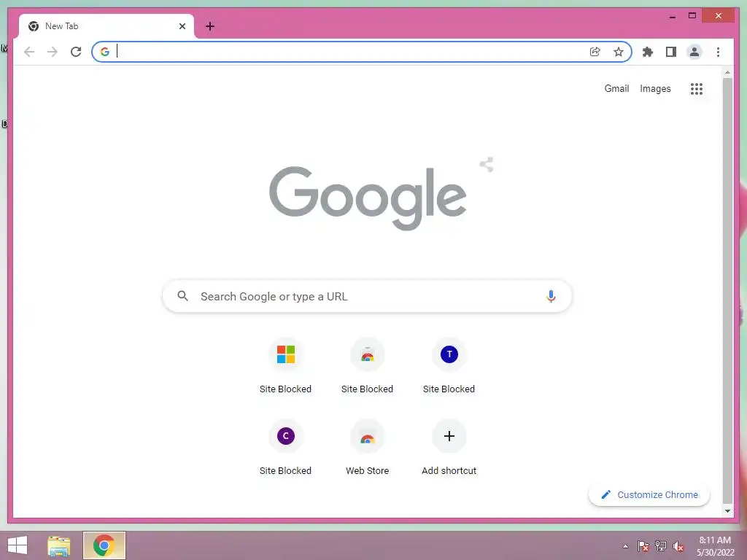This screenshot has height=560, width=747.
Task: Maximize the Chrome window
Action: pos(692,16)
